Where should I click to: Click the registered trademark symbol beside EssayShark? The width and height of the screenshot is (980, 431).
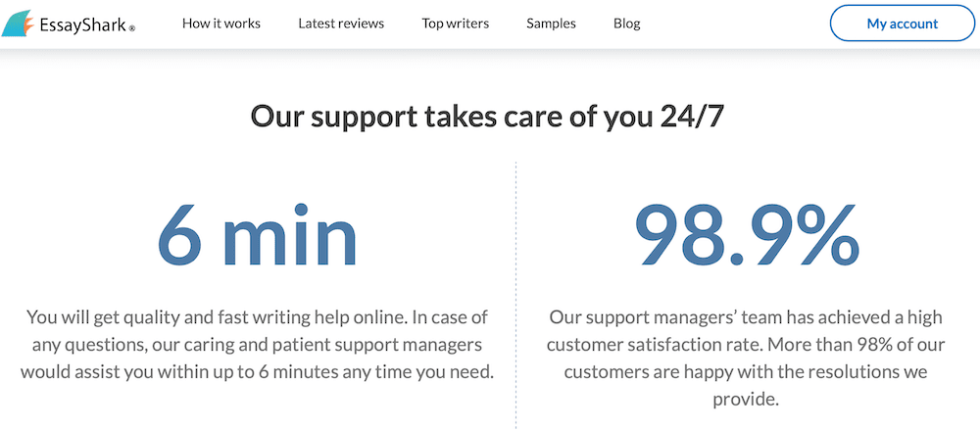coord(132,28)
